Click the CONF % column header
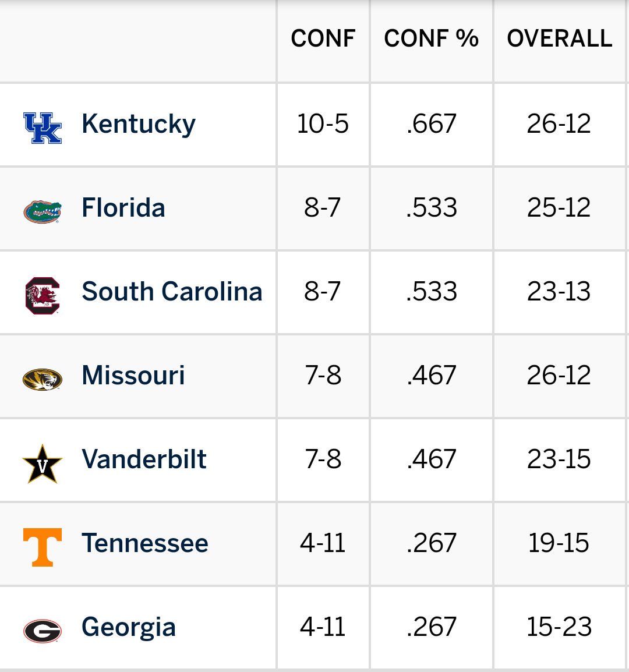This screenshot has height=672, width=629. coord(432,38)
